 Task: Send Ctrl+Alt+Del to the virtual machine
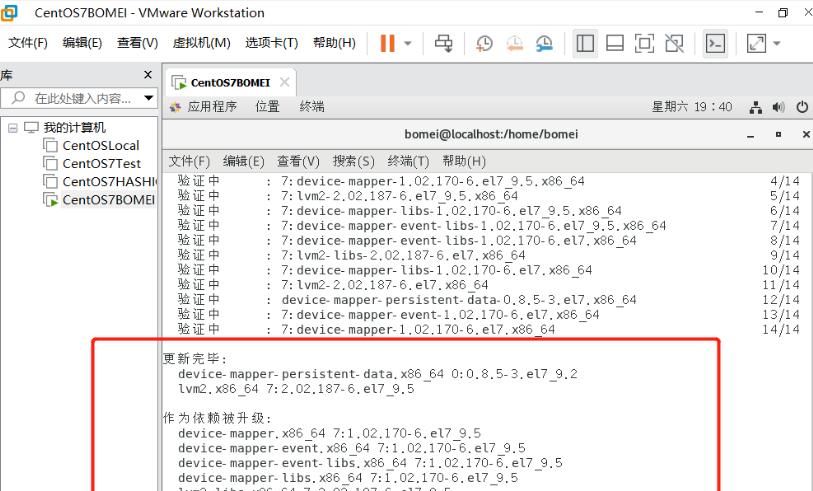[x=443, y=43]
